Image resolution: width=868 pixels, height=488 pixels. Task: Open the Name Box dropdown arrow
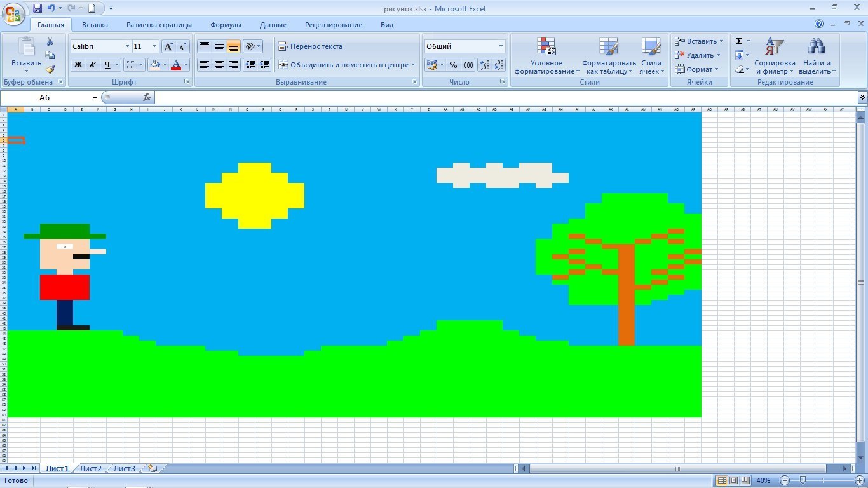95,97
